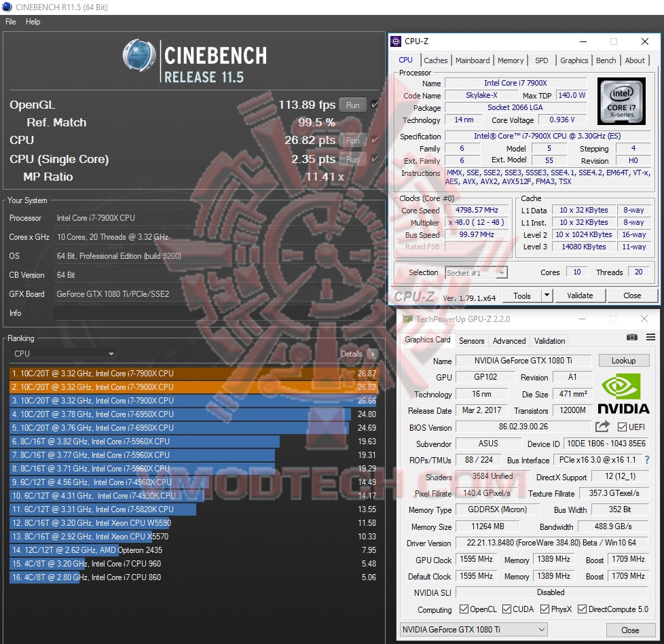
Task: Click the Details arrow in Ranking
Action: (372, 354)
